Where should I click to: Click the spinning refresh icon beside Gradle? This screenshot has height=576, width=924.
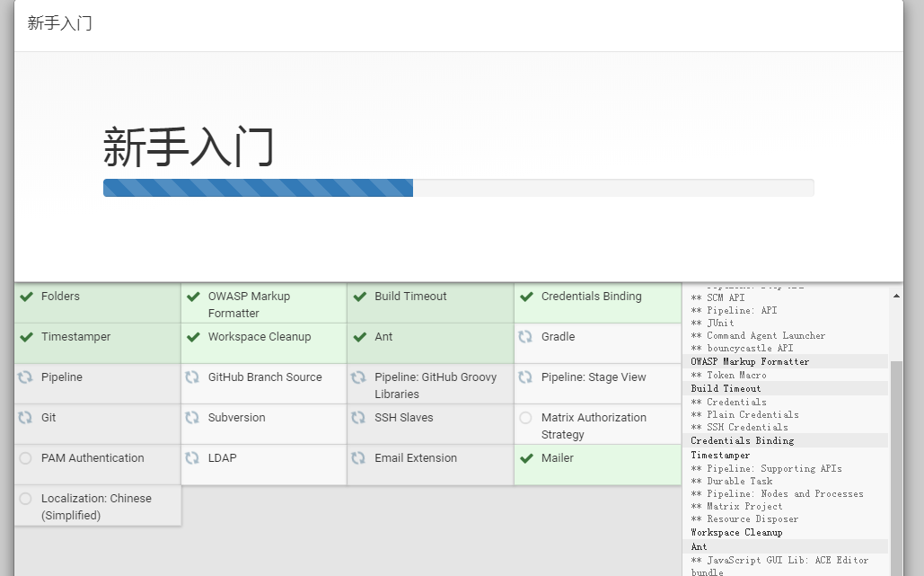click(x=525, y=337)
